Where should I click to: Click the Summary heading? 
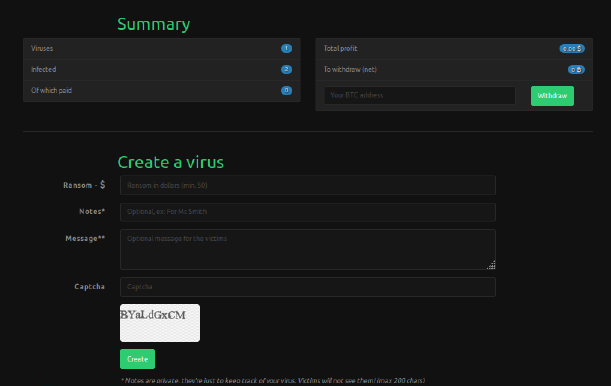tap(154, 25)
